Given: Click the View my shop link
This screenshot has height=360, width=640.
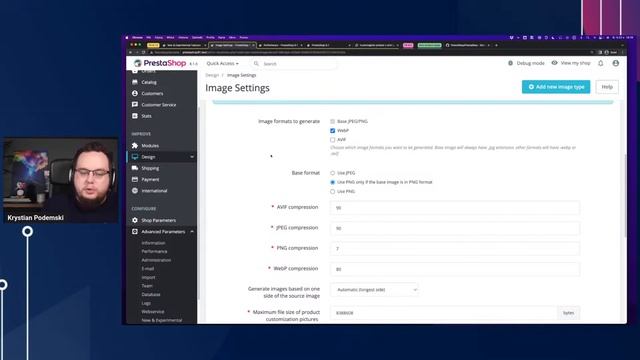Looking at the screenshot, I should click(x=575, y=63).
